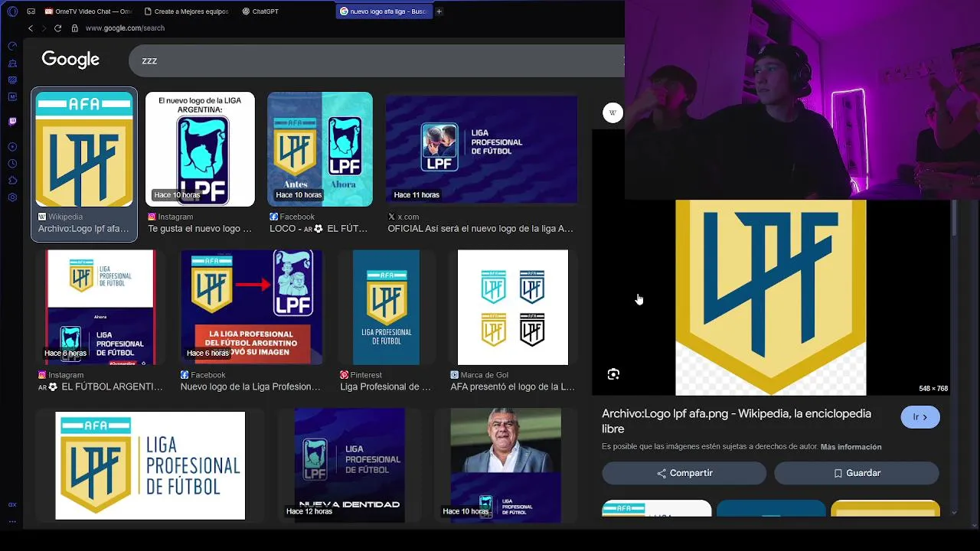Open Settings gear icon in the sidebar
The width and height of the screenshot is (980, 551).
12,197
